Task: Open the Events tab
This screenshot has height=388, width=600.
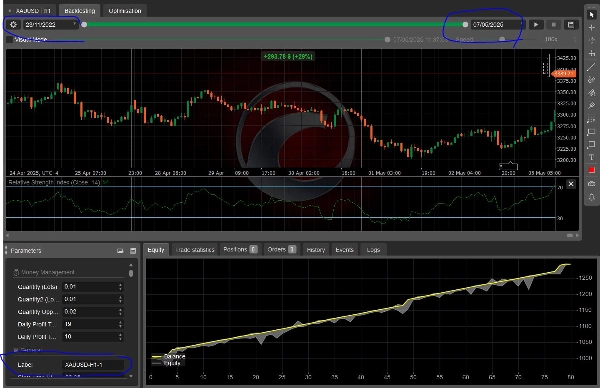Action: pyautogui.click(x=344, y=249)
